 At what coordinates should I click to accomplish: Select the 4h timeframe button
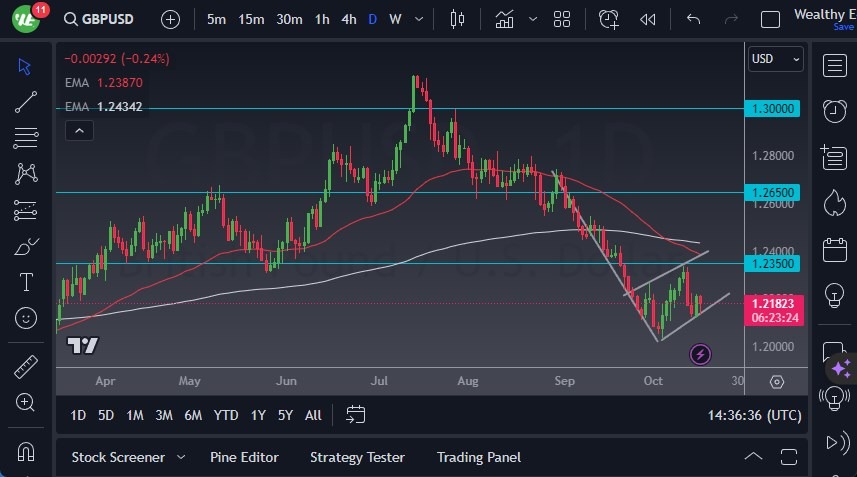(x=348, y=19)
